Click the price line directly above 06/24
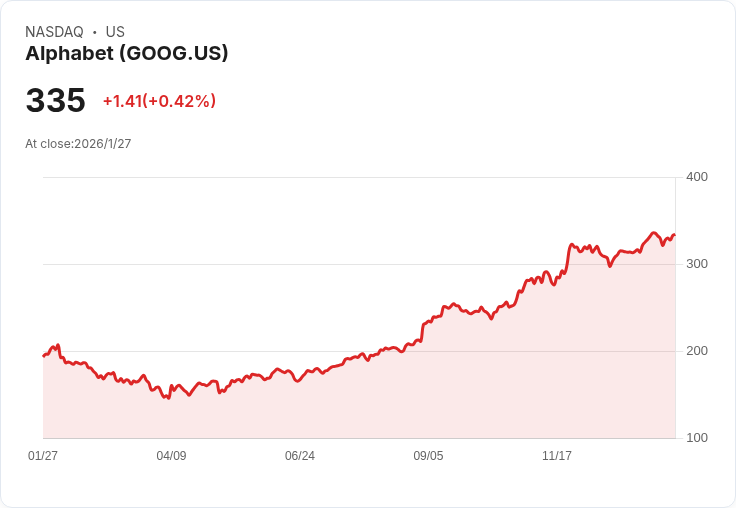The height and width of the screenshot is (508, 736). [300, 379]
